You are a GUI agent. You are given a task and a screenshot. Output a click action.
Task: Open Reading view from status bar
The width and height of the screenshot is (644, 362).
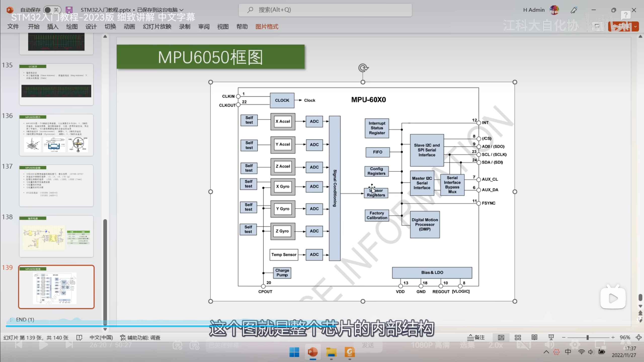click(x=534, y=337)
